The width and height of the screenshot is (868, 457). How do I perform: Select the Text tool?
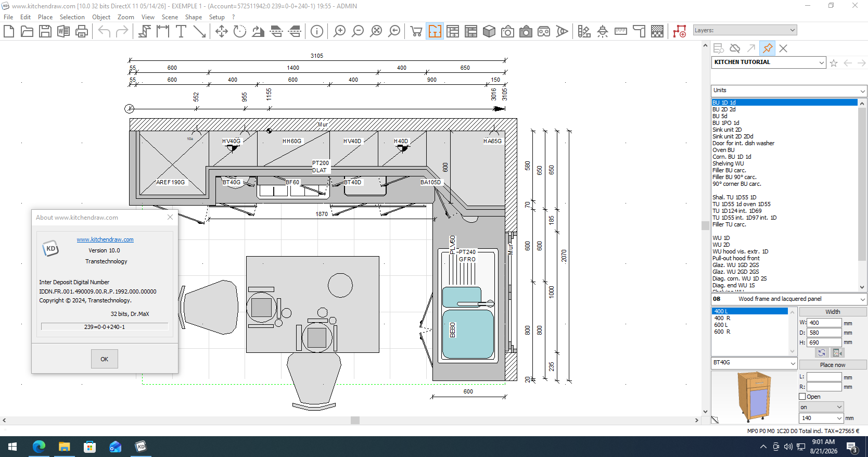pos(181,31)
